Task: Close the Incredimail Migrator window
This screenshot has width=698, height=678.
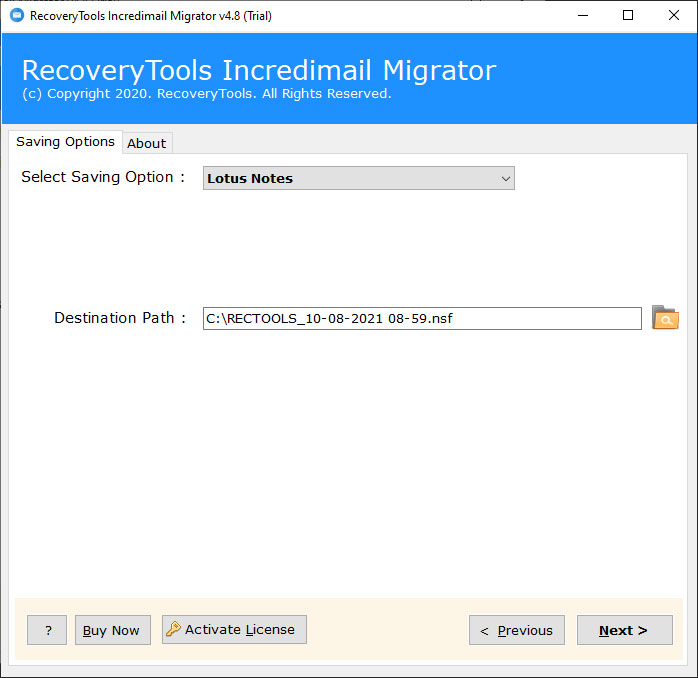Action: 674,16
